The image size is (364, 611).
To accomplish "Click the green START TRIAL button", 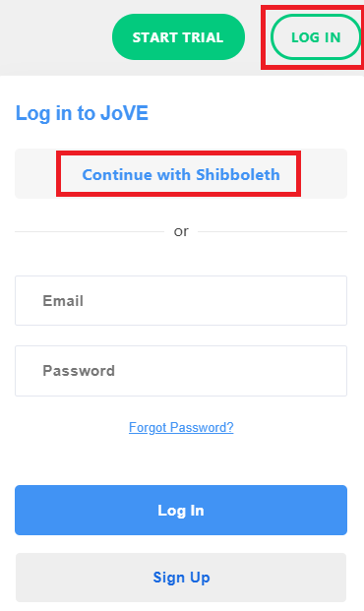I will click(x=178, y=37).
